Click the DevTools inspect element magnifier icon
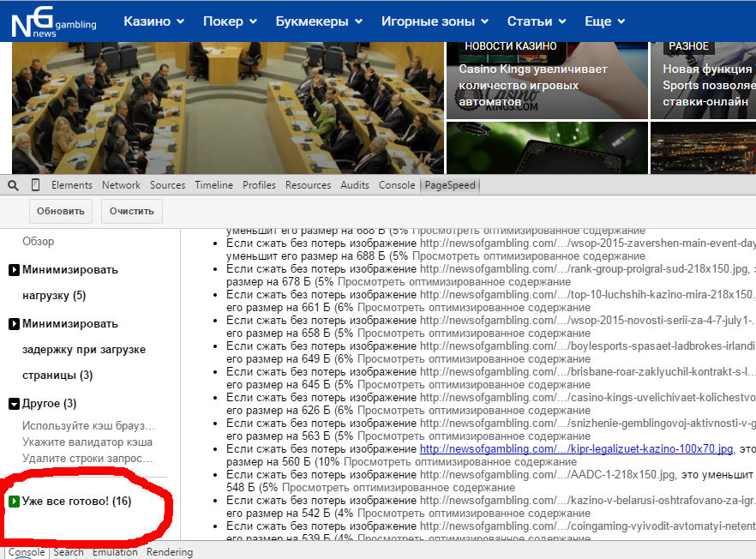This screenshot has height=559, width=756. coord(14,185)
